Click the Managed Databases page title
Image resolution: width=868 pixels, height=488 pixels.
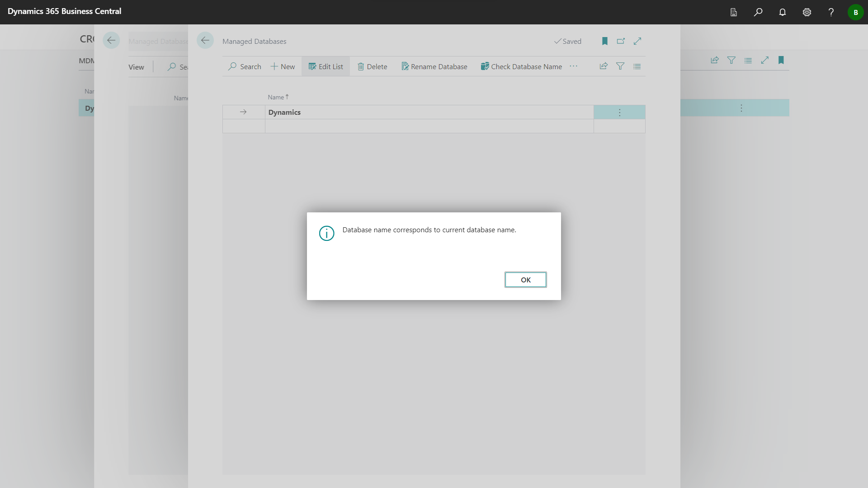click(x=254, y=41)
